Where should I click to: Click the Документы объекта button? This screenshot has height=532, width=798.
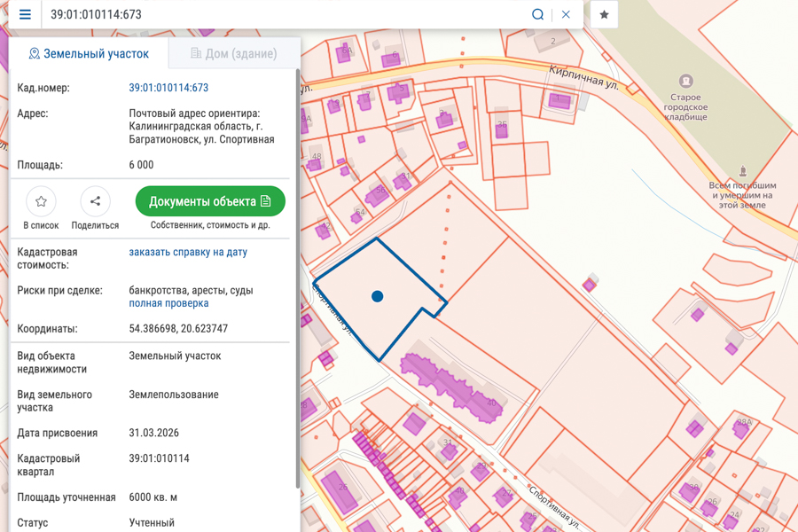(x=210, y=201)
